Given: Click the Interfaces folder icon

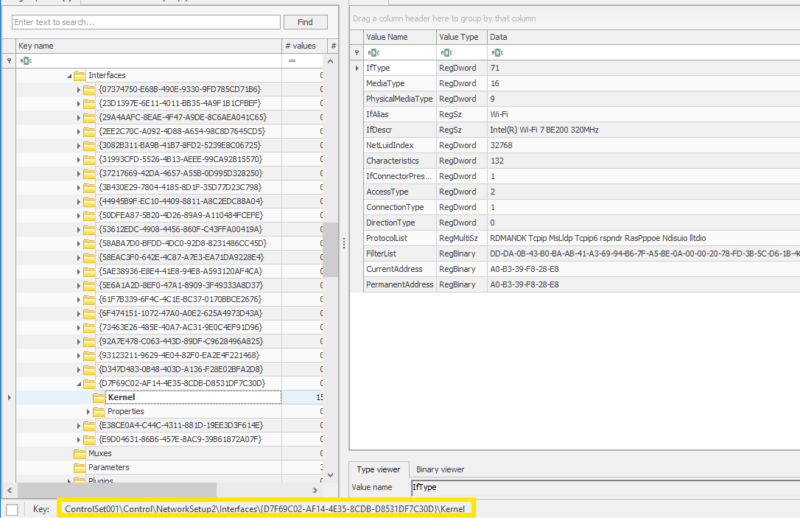Looking at the screenshot, I should [79, 75].
